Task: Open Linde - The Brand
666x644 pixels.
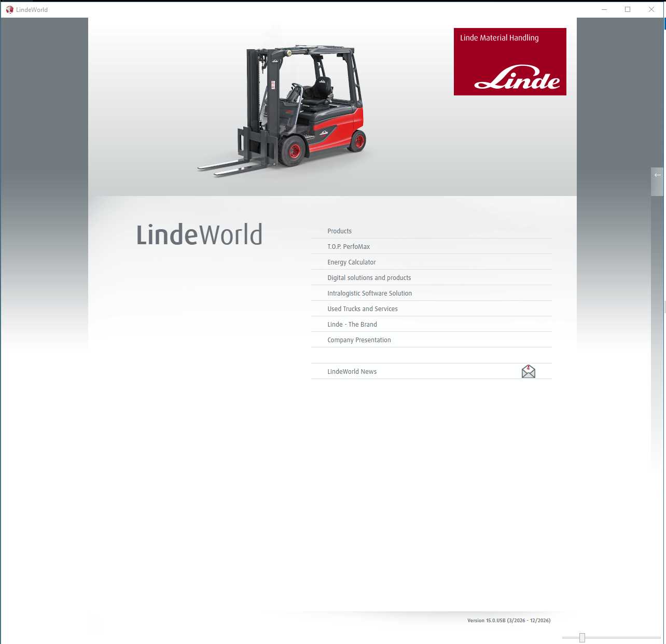Action: click(431, 325)
